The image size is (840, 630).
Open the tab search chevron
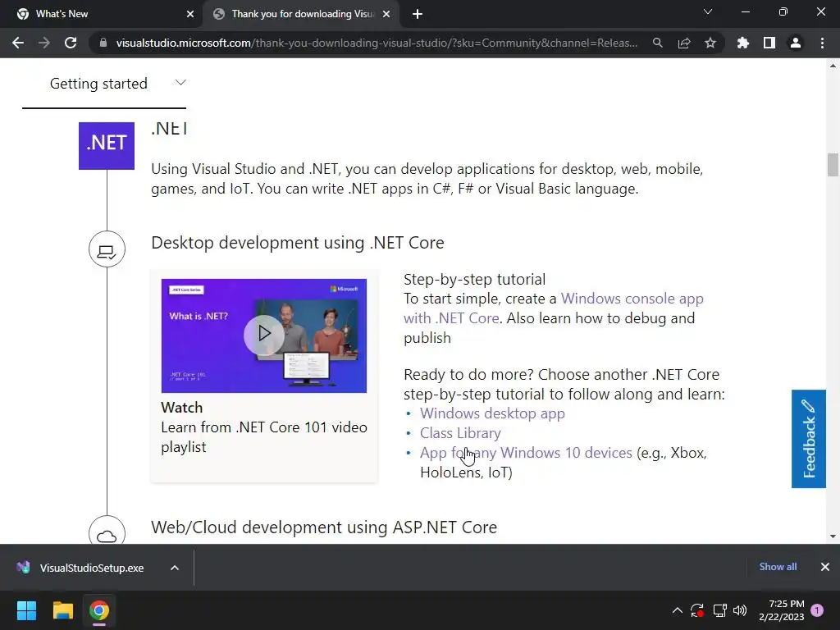click(x=708, y=11)
